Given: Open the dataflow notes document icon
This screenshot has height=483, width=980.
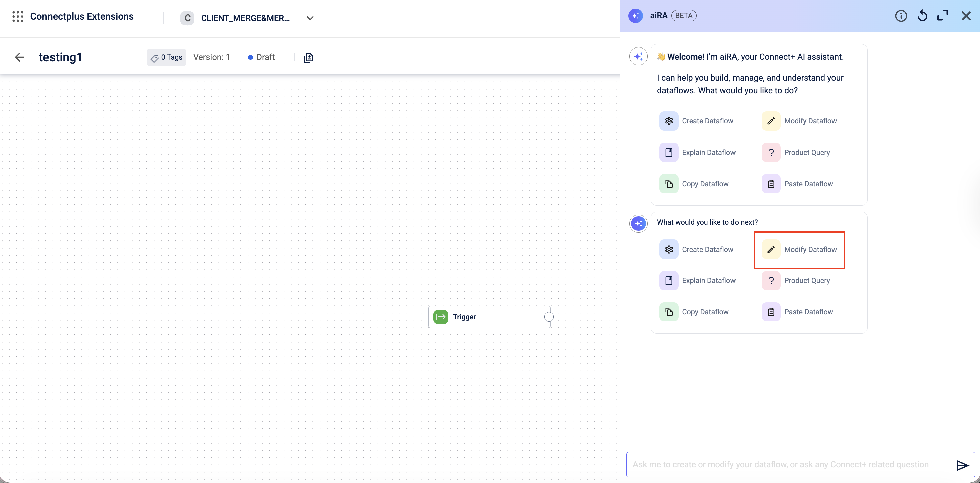Looking at the screenshot, I should coord(308,58).
